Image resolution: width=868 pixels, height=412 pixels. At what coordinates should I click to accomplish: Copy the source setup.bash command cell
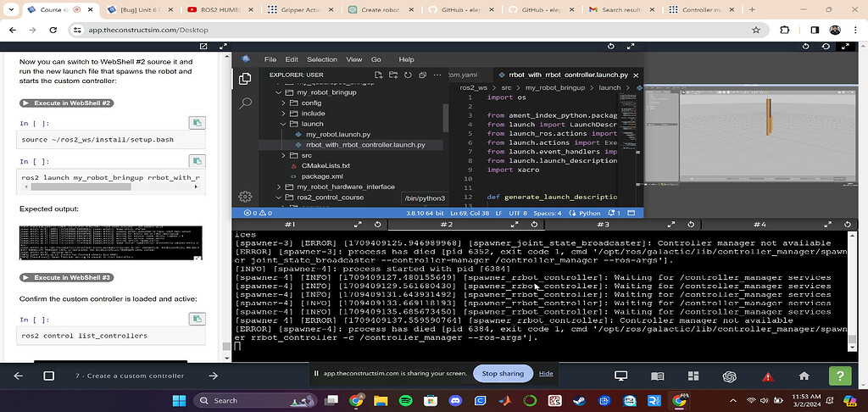click(197, 123)
